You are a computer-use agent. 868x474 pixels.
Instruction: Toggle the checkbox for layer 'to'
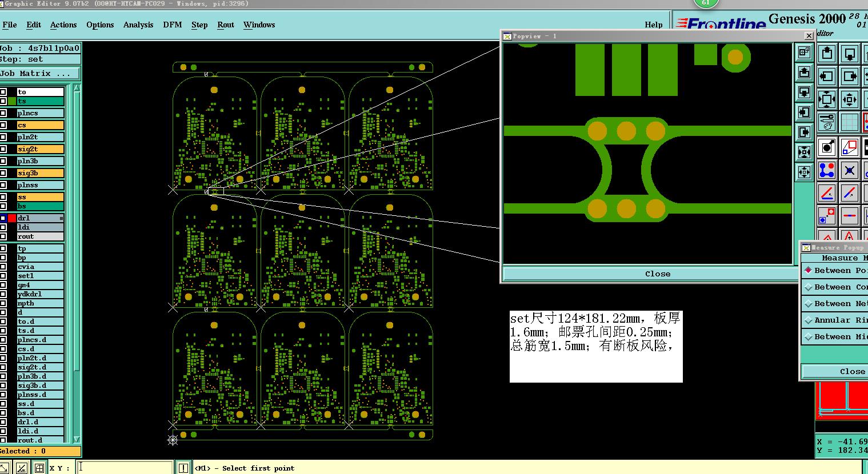click(x=3, y=92)
